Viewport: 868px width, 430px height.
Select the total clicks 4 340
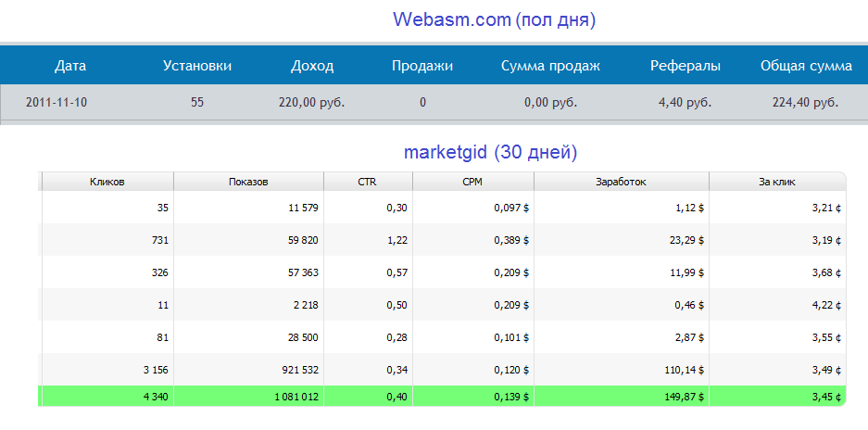click(x=157, y=397)
